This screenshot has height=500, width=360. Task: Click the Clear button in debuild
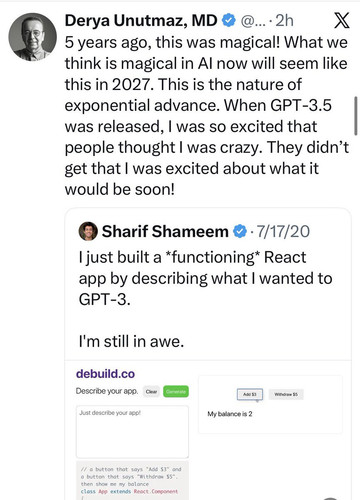[151, 392]
